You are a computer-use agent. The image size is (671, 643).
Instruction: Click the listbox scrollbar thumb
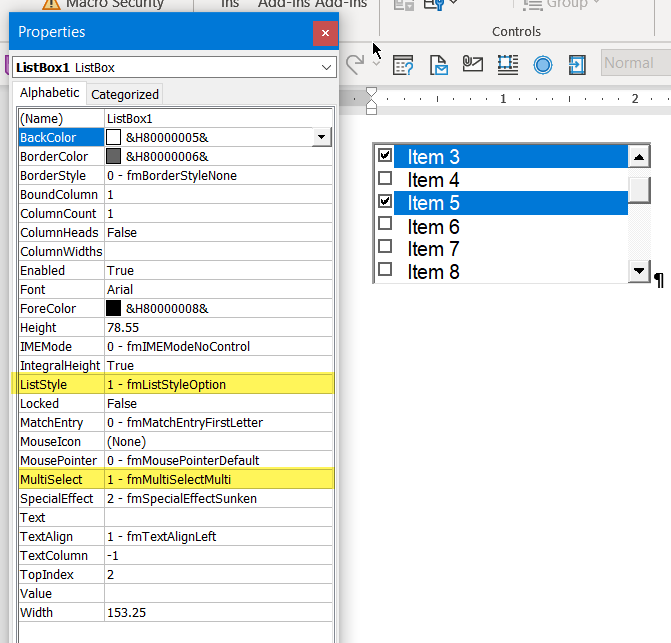tap(639, 190)
